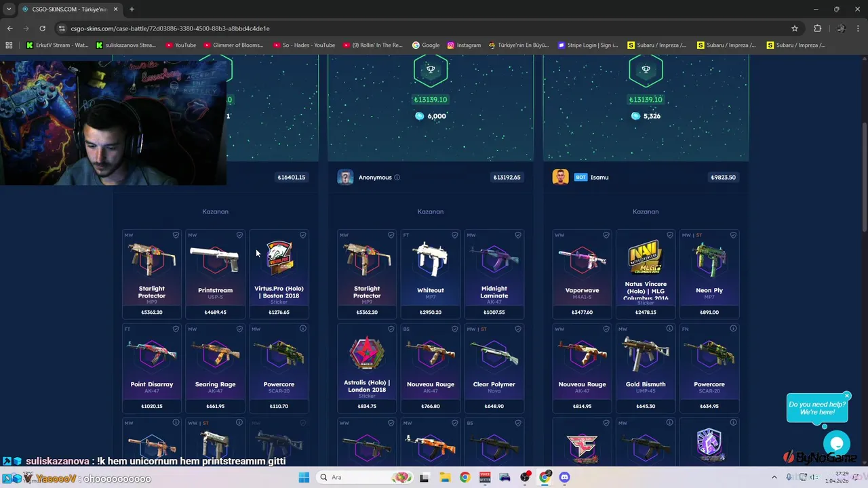868x488 pixels.
Task: Click the trophy badge above 5,326 coins
Action: [646, 70]
